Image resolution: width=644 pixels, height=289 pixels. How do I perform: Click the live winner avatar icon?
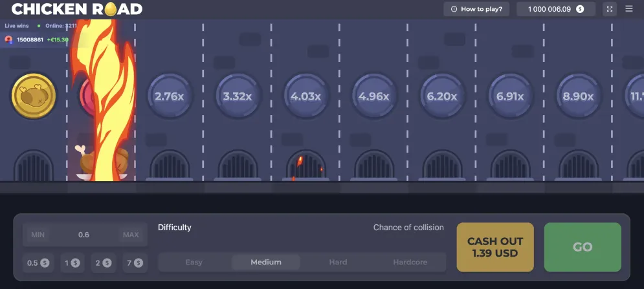8,40
